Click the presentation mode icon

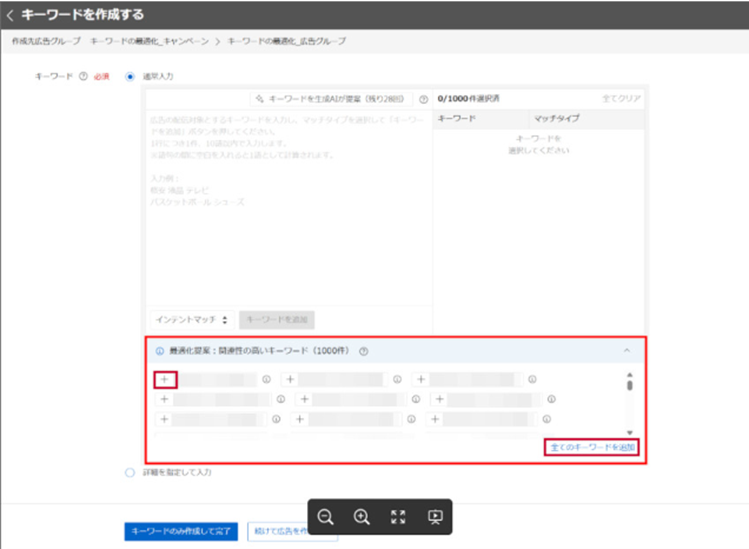(x=435, y=517)
